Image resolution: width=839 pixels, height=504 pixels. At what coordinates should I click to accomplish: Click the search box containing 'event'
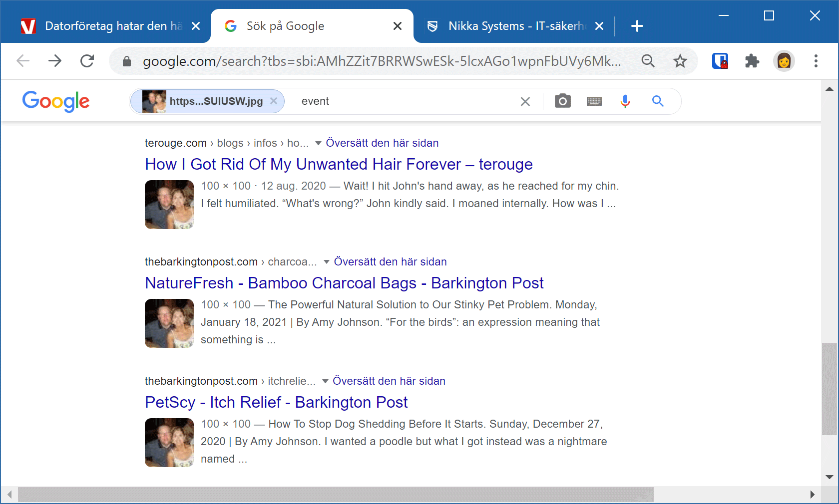405,101
